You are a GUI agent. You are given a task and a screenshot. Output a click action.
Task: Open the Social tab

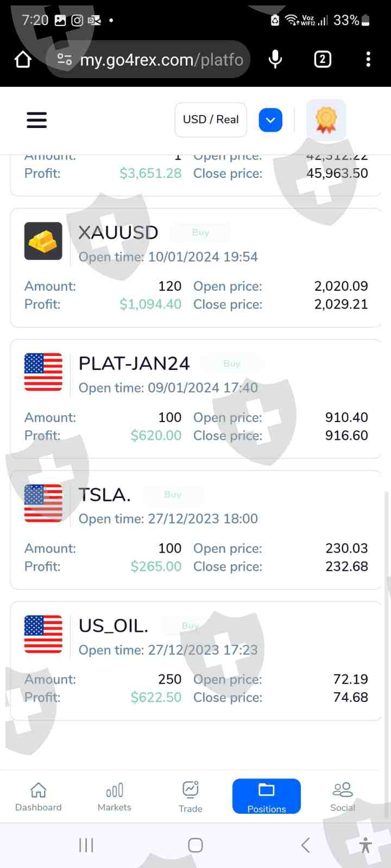click(343, 796)
